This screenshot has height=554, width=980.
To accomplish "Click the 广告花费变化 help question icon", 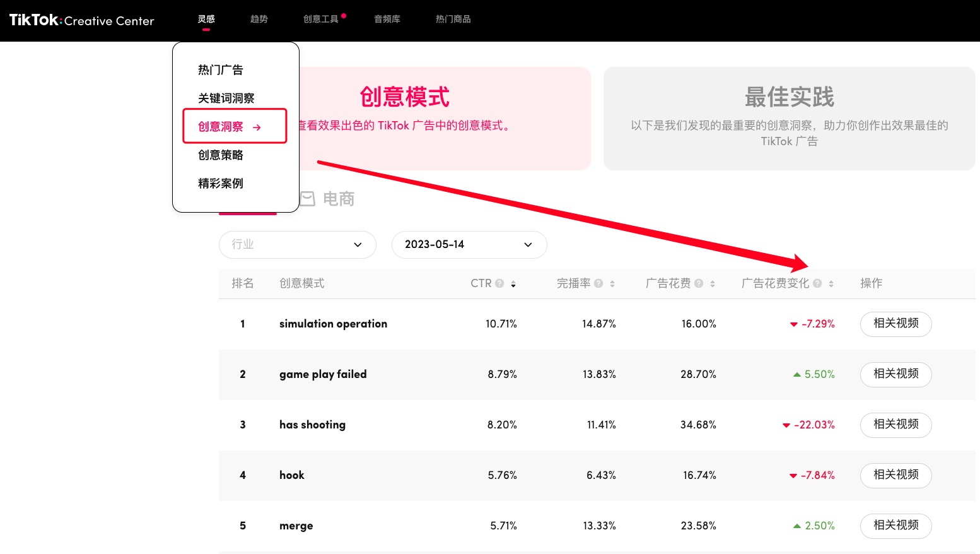I will click(x=817, y=283).
